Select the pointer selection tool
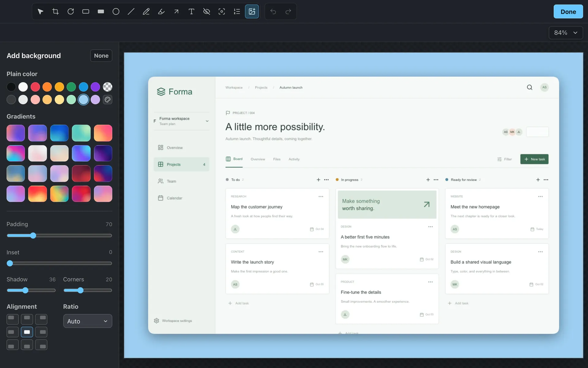This screenshot has height=368, width=588. (40, 12)
